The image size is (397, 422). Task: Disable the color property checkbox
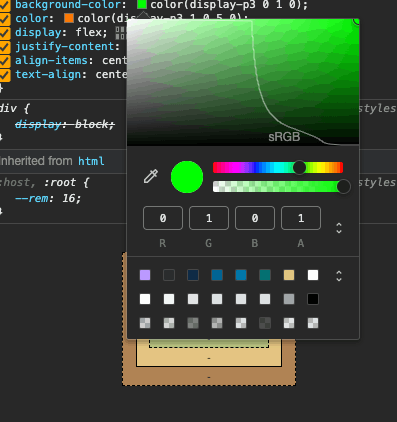(x=5, y=19)
